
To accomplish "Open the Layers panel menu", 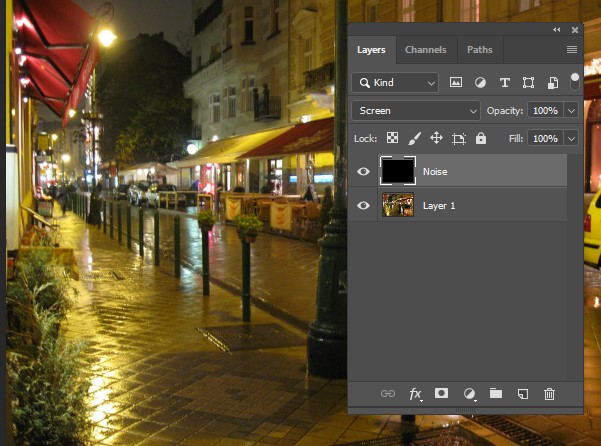I will (x=571, y=49).
